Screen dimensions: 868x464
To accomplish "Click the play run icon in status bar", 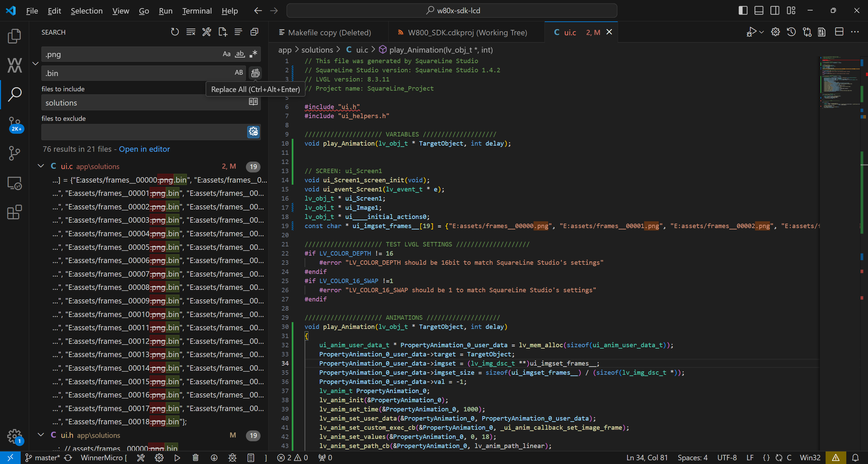I will tap(177, 458).
